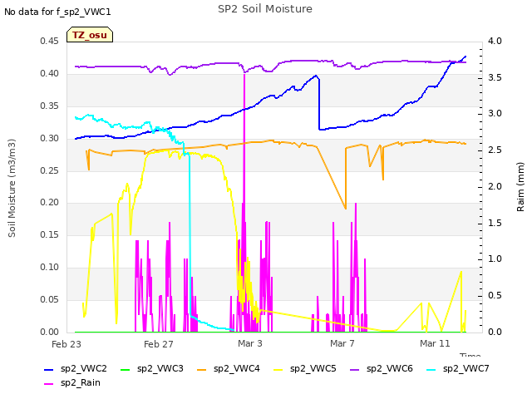Click the 2.5 right axis value

click(x=495, y=150)
